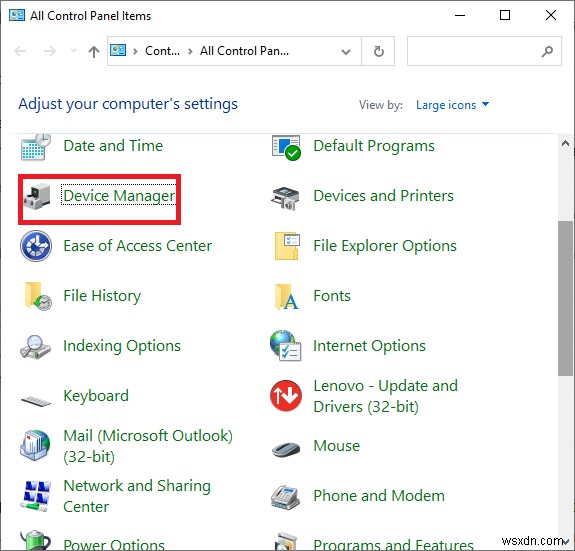Open the File Explorer Options link
This screenshot has width=575, height=551.
coord(385,246)
